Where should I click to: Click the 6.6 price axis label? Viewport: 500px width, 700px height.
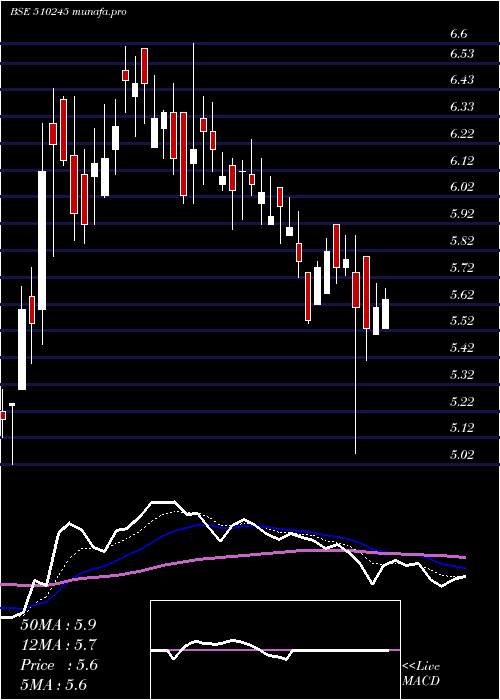pyautogui.click(x=458, y=34)
